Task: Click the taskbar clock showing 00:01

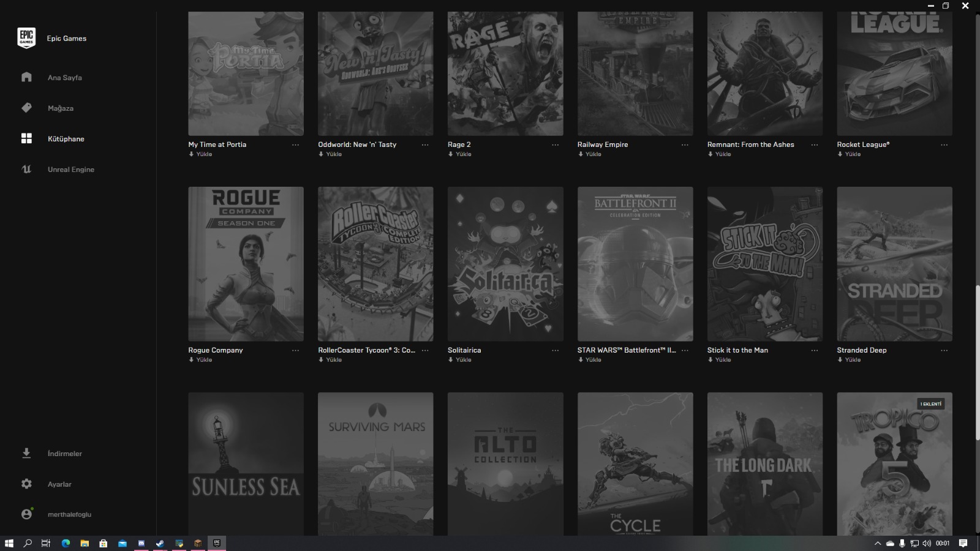Action: (x=943, y=543)
